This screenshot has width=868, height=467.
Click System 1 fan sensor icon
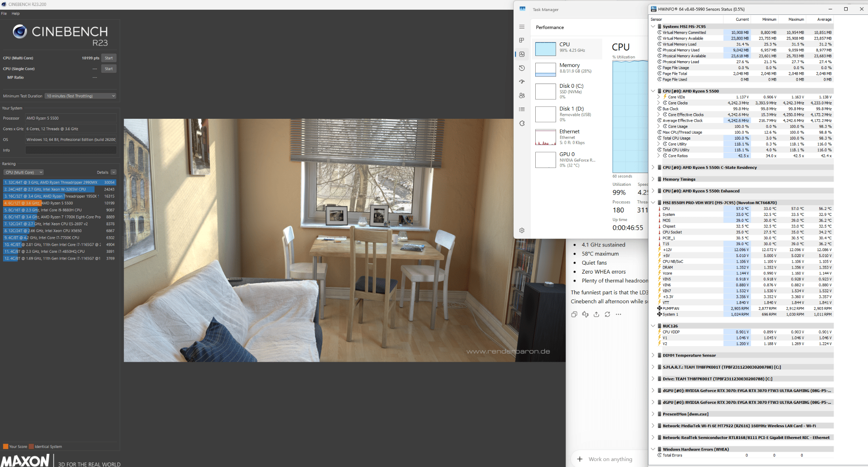click(x=659, y=314)
